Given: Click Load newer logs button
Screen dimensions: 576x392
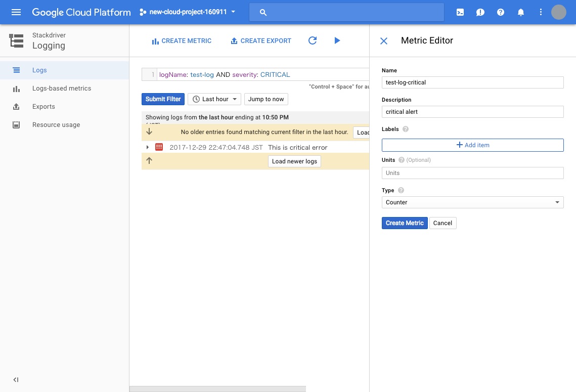Looking at the screenshot, I should [x=294, y=161].
